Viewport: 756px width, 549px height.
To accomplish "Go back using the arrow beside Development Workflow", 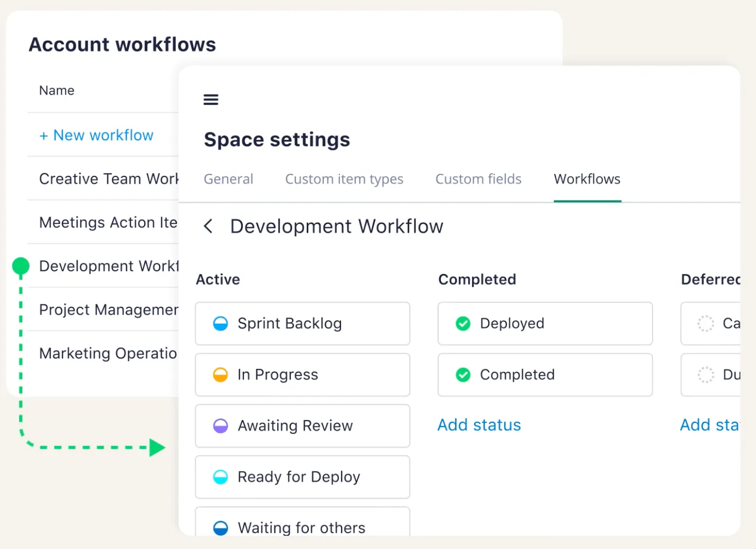I will 208,226.
